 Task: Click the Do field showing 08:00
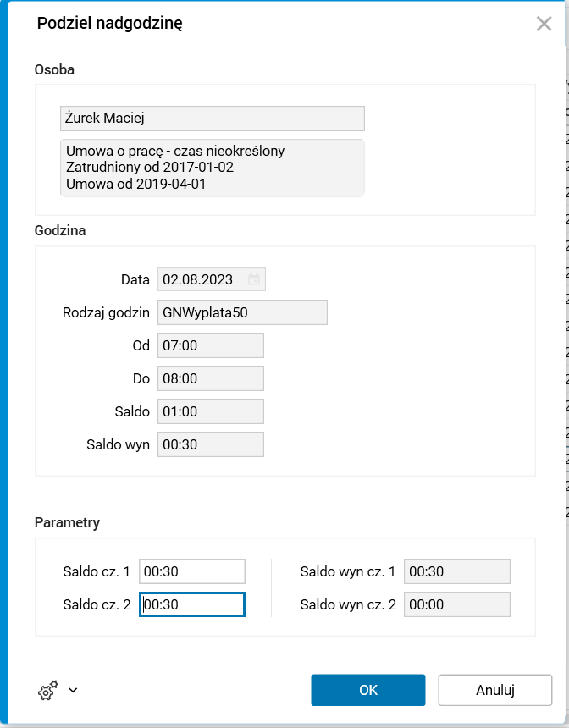tap(211, 378)
